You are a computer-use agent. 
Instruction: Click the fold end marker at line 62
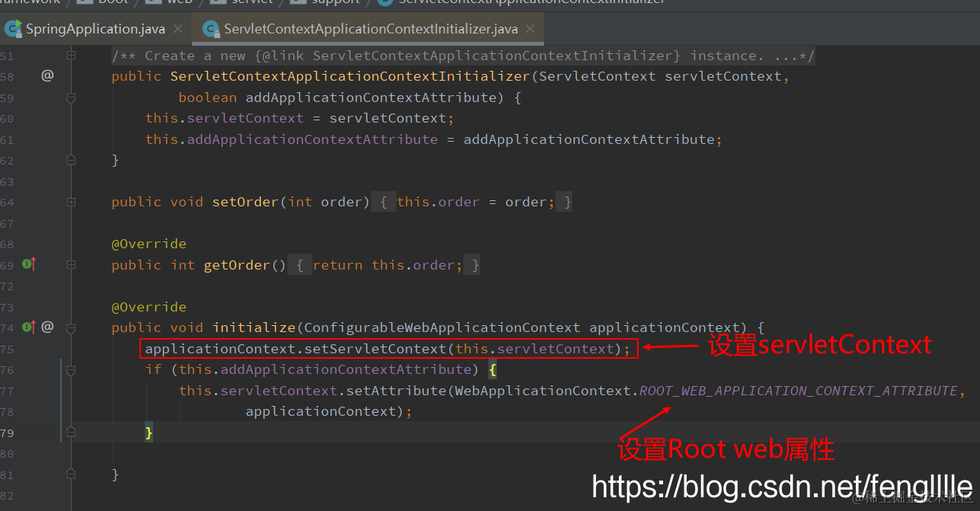pos(71,160)
